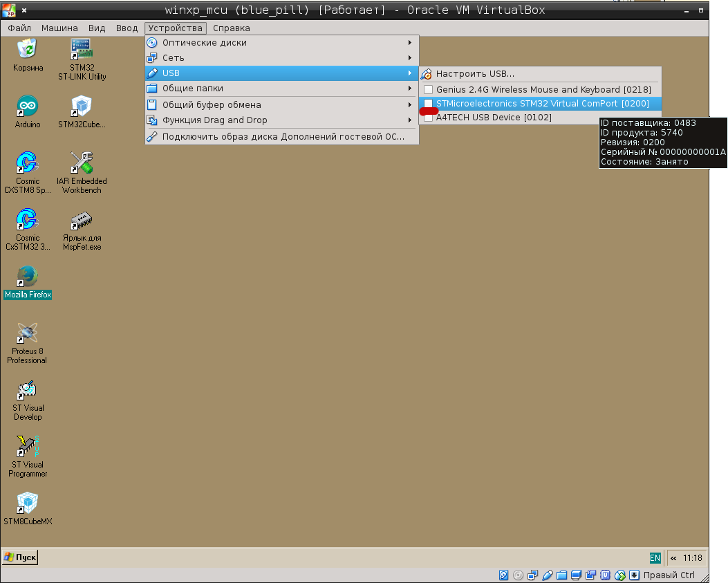This screenshot has width=728, height=583.
Task: Click USB devices status bar icon
Action: [x=548, y=575]
